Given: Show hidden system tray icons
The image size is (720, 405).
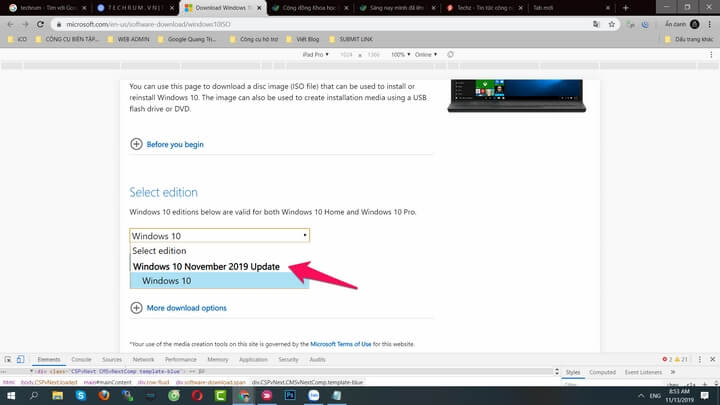Looking at the screenshot, I should coord(641,395).
